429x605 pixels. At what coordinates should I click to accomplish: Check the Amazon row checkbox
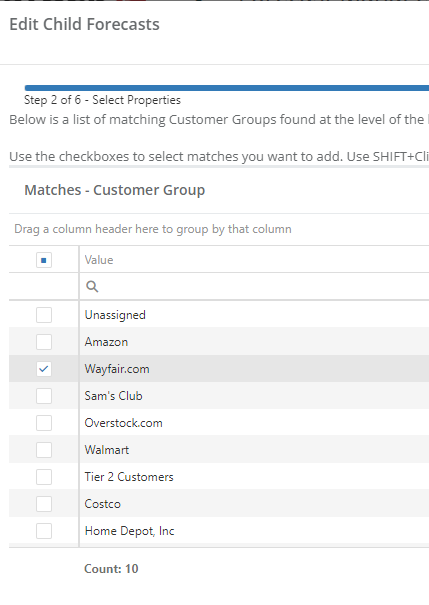pos(44,342)
